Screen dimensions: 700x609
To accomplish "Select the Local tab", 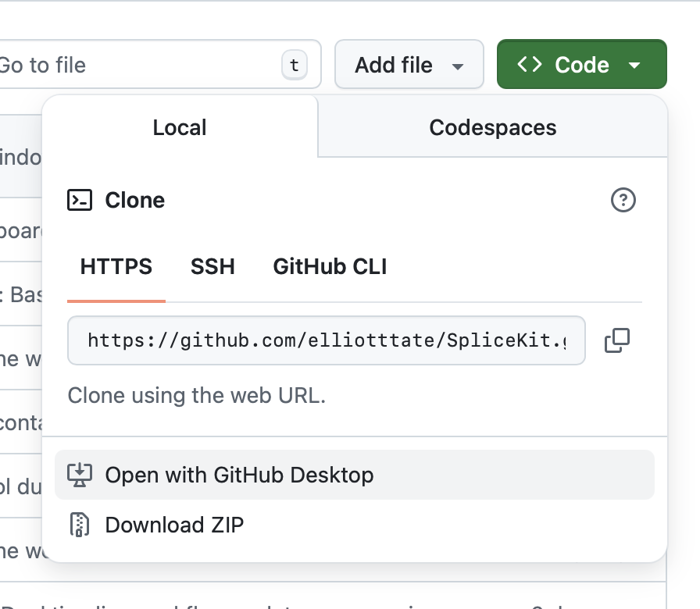I will coord(180,128).
